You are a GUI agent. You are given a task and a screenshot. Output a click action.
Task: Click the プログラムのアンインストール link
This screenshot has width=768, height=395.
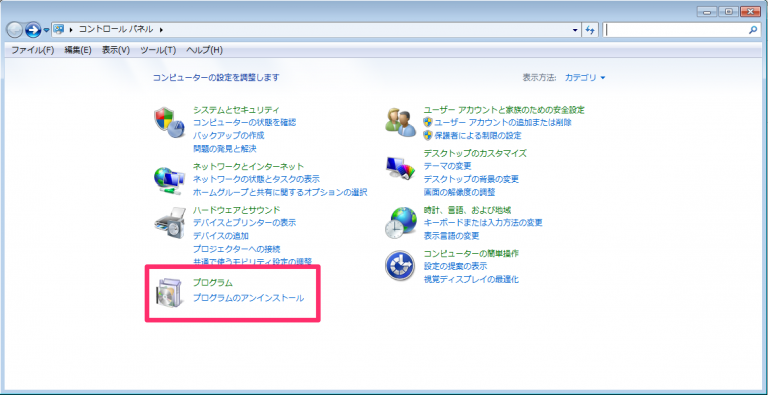tap(248, 297)
